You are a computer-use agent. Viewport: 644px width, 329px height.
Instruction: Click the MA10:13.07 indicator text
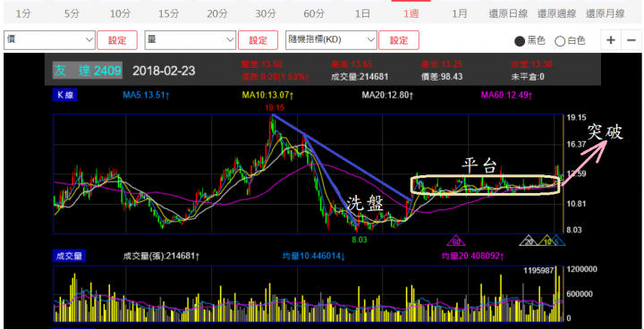[x=267, y=96]
